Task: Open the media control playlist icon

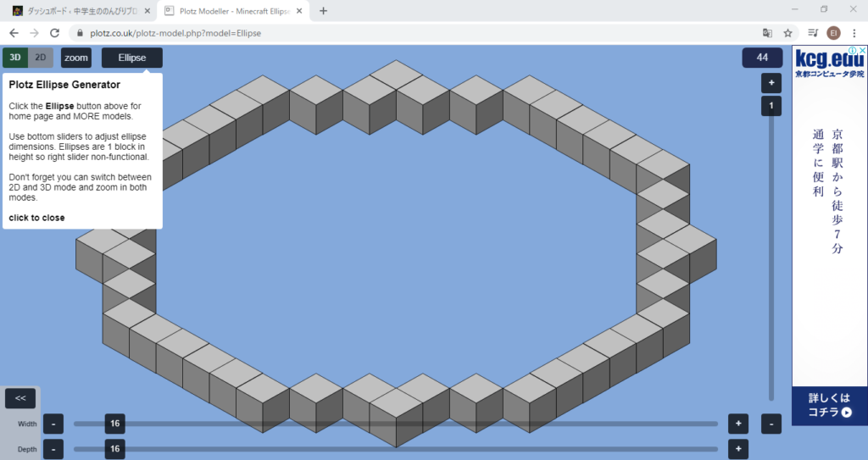Action: coord(813,33)
